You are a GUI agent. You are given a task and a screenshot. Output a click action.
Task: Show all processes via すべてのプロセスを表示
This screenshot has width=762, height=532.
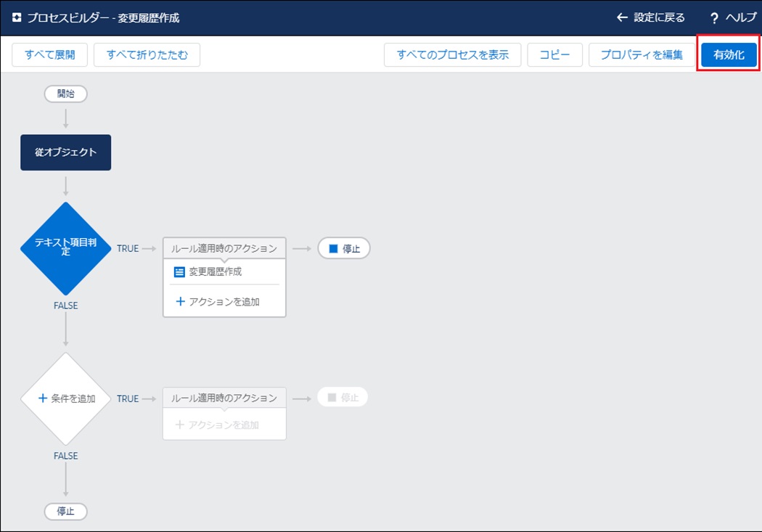(452, 54)
